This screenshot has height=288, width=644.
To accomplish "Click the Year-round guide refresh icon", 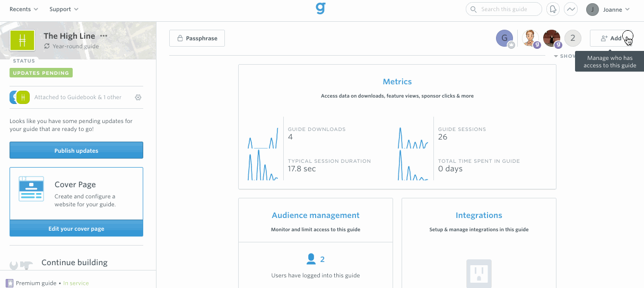I will [47, 47].
